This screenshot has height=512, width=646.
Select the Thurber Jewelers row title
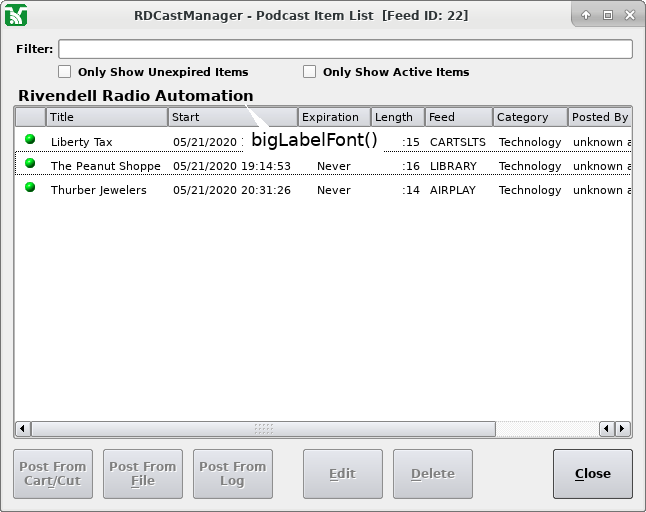[98, 190]
